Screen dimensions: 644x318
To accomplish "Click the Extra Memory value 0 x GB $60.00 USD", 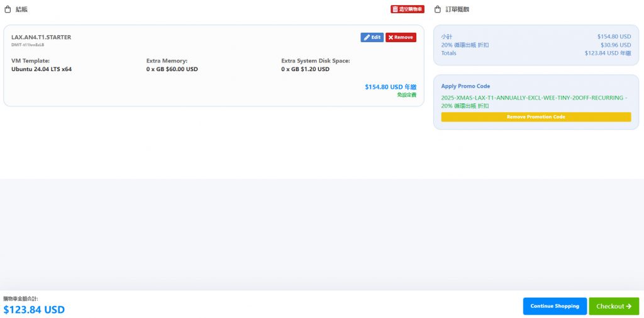I will (172, 69).
